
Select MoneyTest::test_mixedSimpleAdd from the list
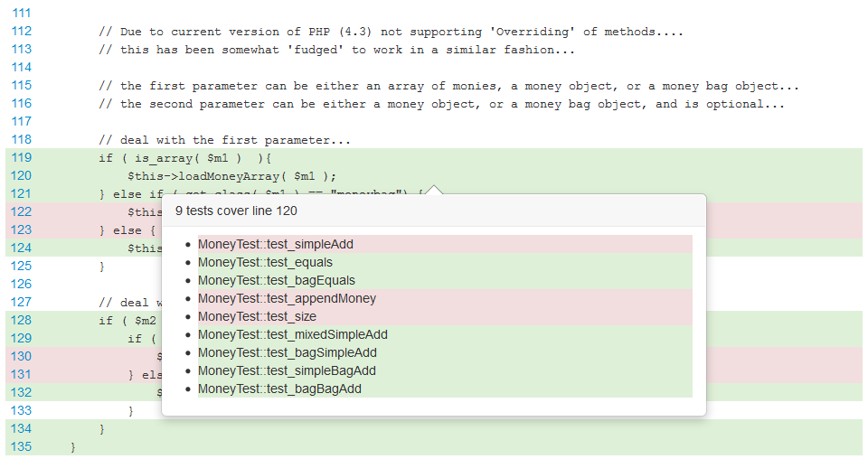tap(292, 334)
